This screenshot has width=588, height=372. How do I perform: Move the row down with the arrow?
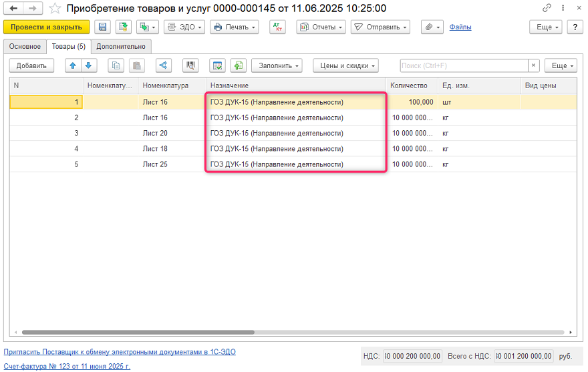pyautogui.click(x=88, y=65)
